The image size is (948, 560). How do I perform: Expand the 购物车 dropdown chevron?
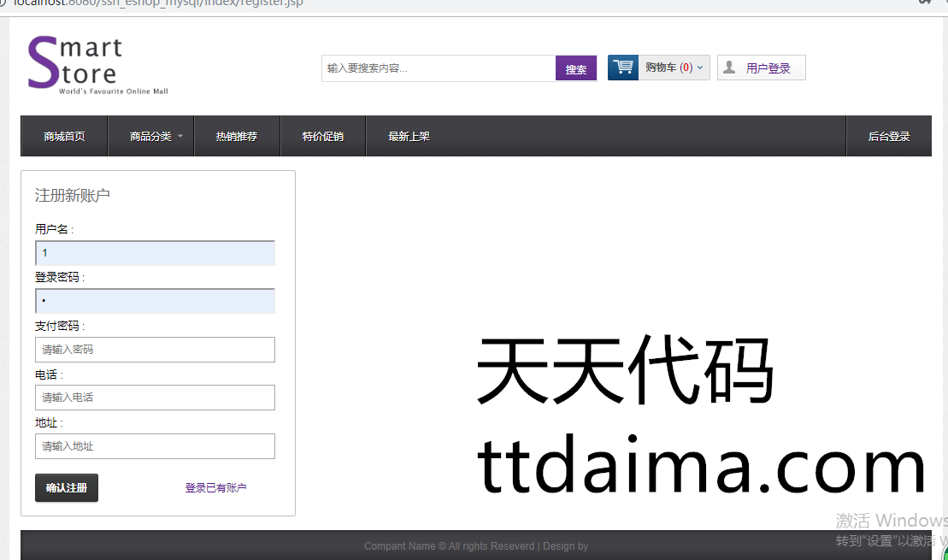[x=700, y=68]
